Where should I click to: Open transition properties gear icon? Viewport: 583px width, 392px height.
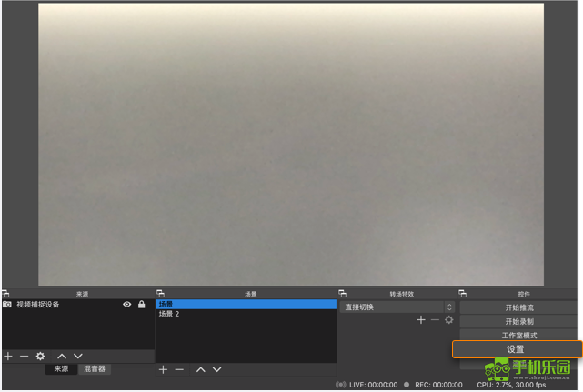tap(448, 320)
